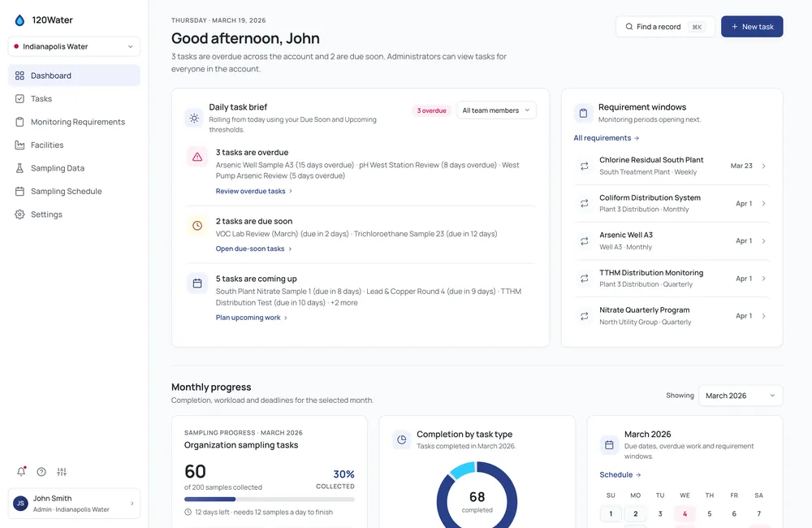Click the '3 tasks are overdue' heading
Screen dimensions: 812x528
click(253, 153)
